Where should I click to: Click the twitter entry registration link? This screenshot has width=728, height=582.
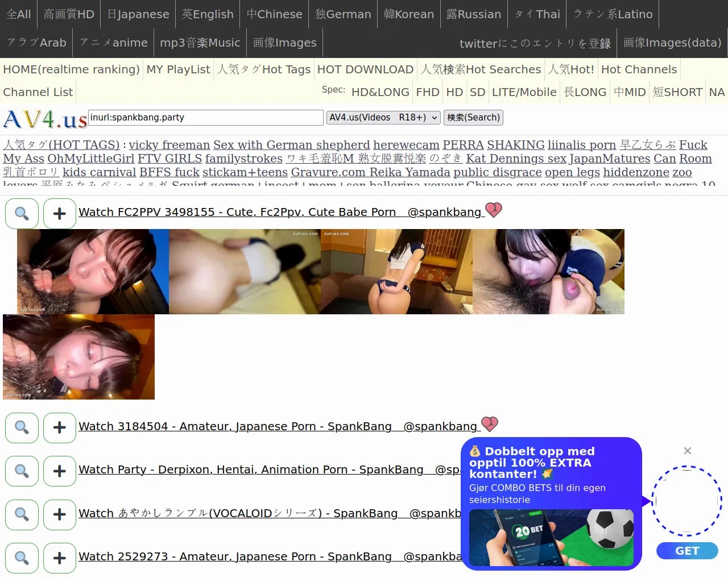[535, 43]
